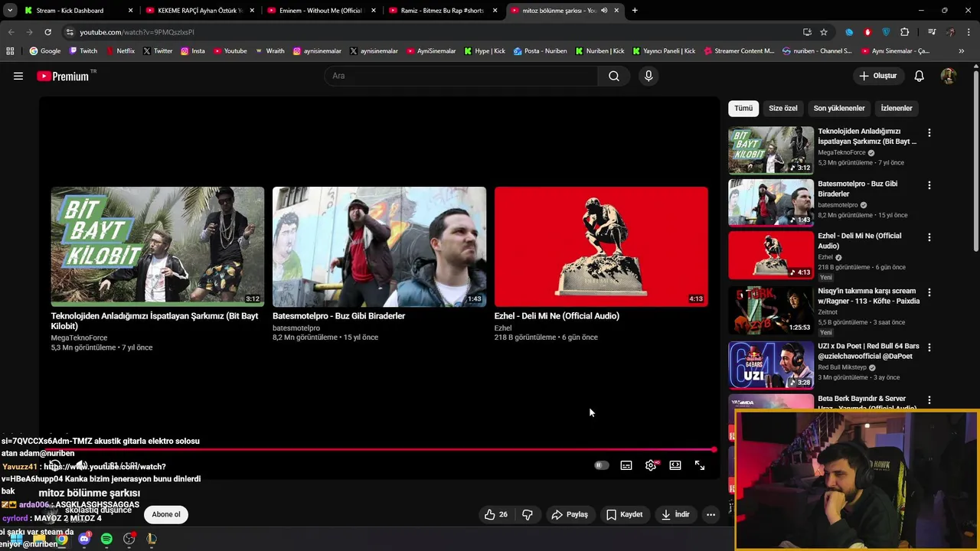Open Yayıncı Paneli | Kick bookmark
This screenshot has height=551, width=980.
(664, 51)
